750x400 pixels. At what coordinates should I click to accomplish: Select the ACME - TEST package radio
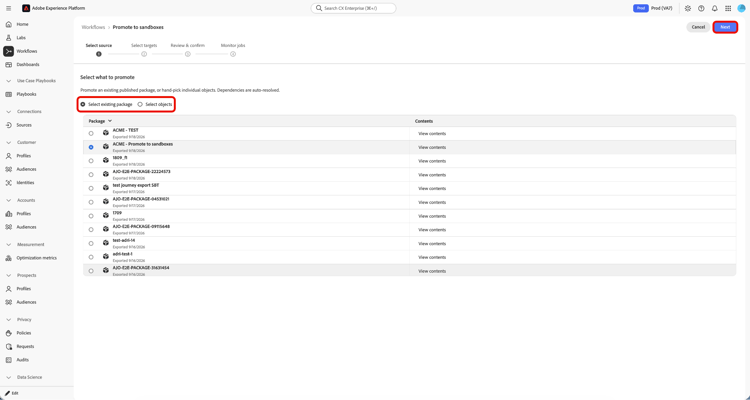(91, 133)
